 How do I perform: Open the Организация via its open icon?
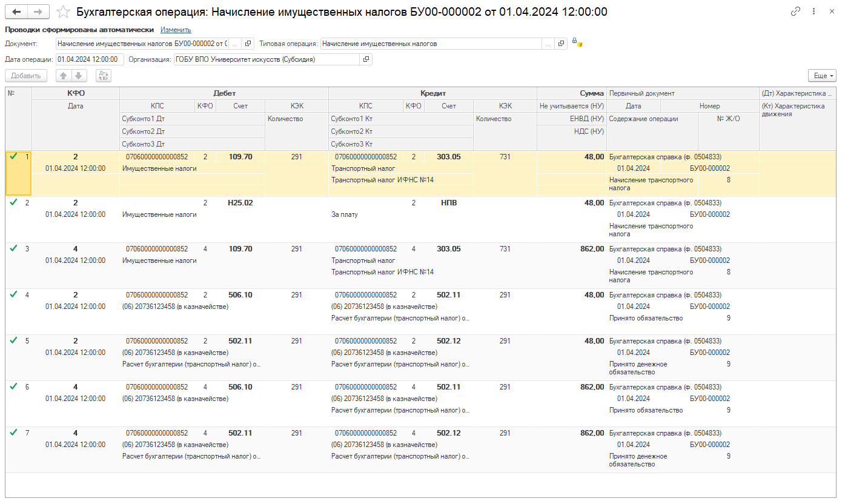point(366,59)
